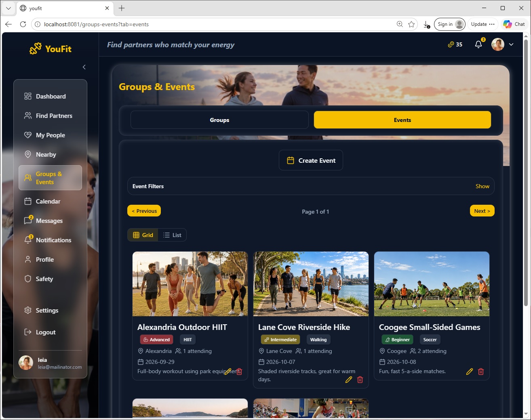Go to the Next page

click(482, 211)
